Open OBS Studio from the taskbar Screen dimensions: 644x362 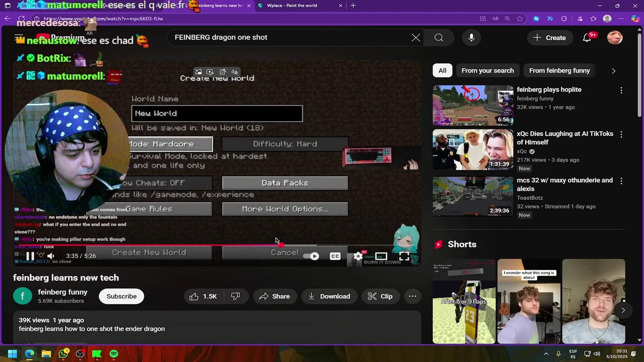tap(80, 354)
